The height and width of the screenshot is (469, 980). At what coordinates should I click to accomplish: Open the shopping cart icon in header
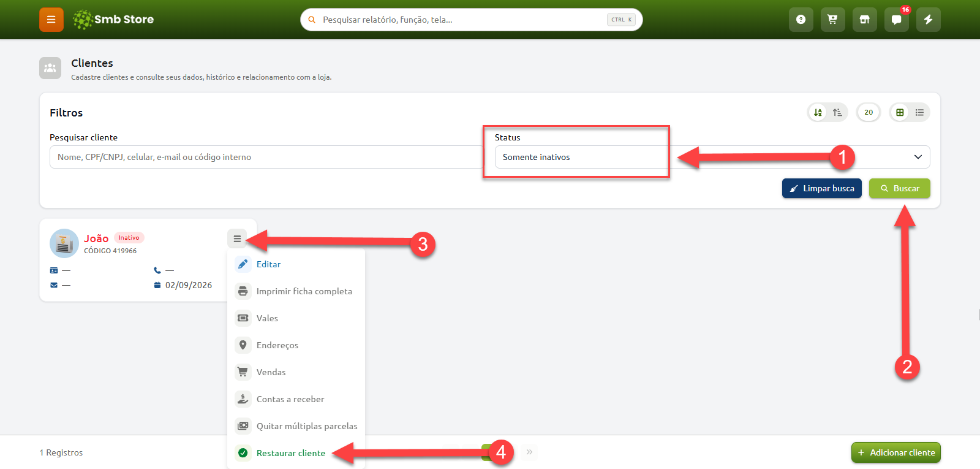click(x=832, y=20)
